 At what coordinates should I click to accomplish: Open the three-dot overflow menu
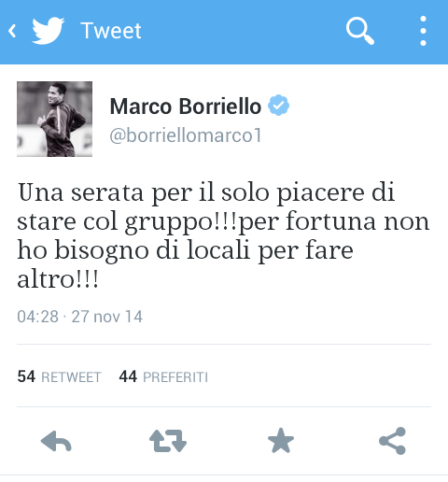(423, 31)
